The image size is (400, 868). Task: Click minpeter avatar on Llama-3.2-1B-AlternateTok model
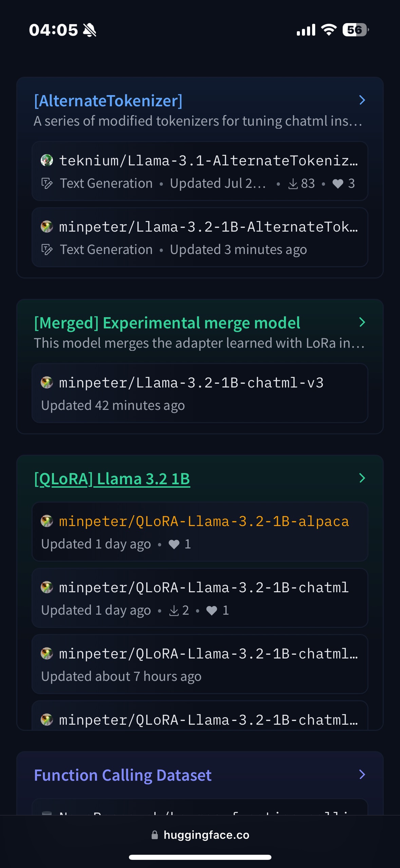pyautogui.click(x=47, y=227)
